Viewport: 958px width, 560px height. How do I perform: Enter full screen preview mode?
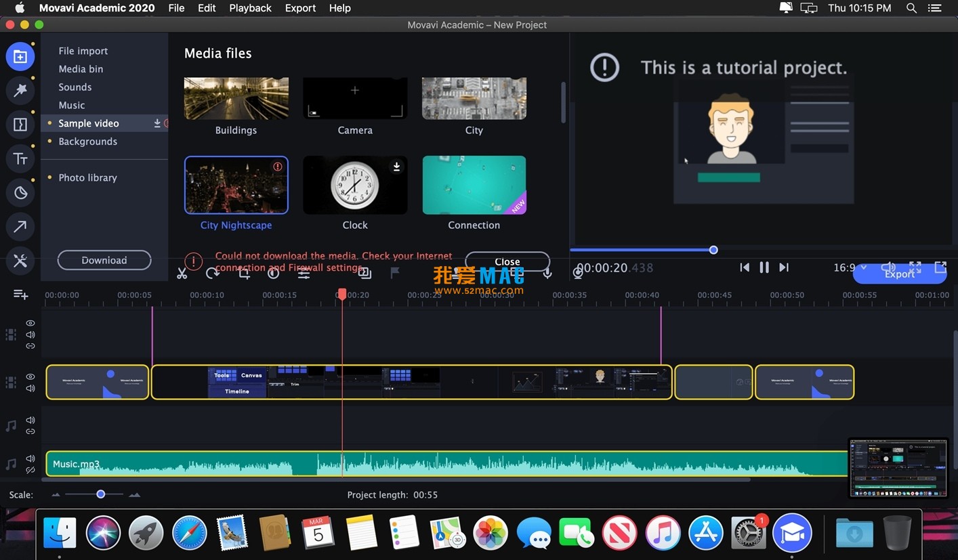tap(915, 267)
